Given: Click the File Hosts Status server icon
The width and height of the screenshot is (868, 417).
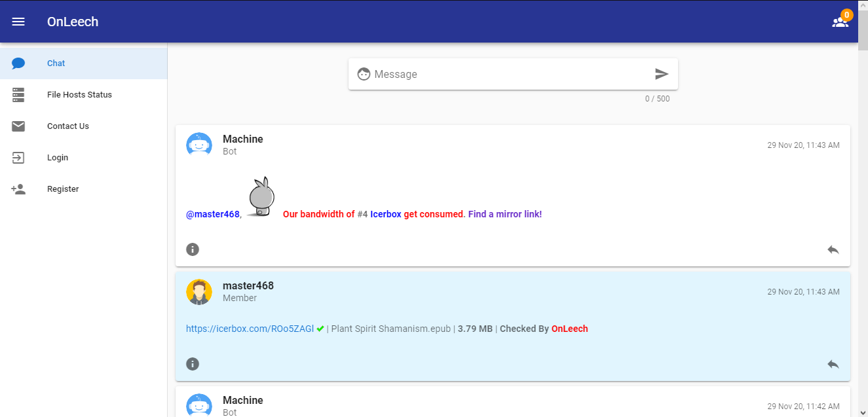Looking at the screenshot, I should [x=18, y=95].
